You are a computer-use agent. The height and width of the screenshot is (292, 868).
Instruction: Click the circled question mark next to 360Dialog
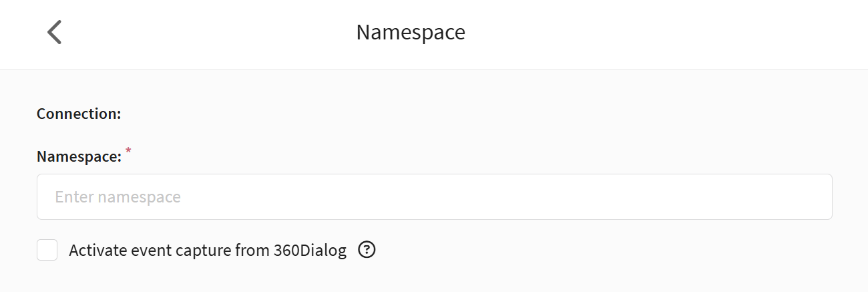[367, 250]
